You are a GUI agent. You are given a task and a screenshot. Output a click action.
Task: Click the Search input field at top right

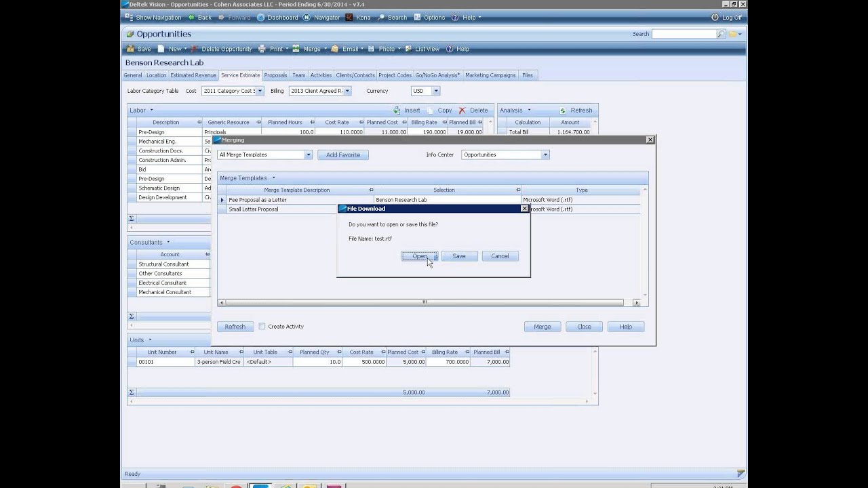coord(685,33)
